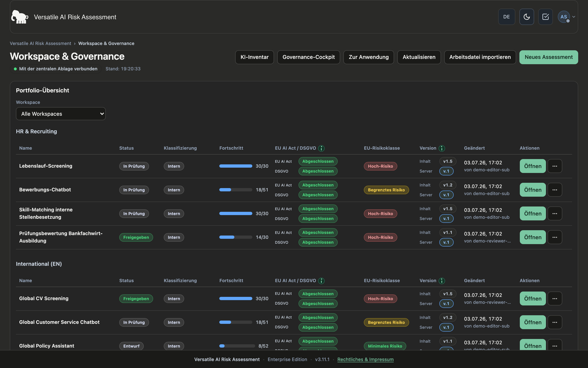Click Version info icon in International table
The image size is (588, 368).
coord(441,281)
